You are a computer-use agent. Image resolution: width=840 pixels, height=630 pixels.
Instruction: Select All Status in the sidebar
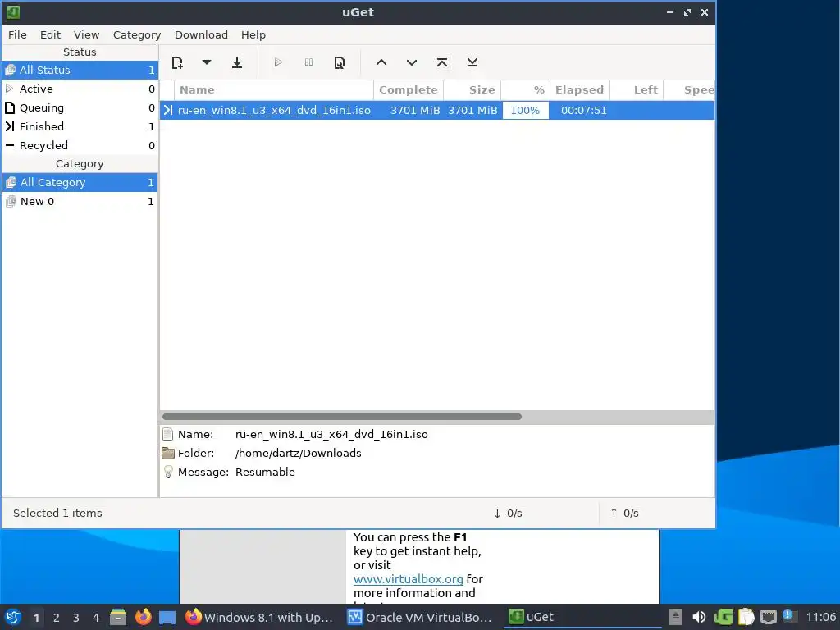(80, 71)
